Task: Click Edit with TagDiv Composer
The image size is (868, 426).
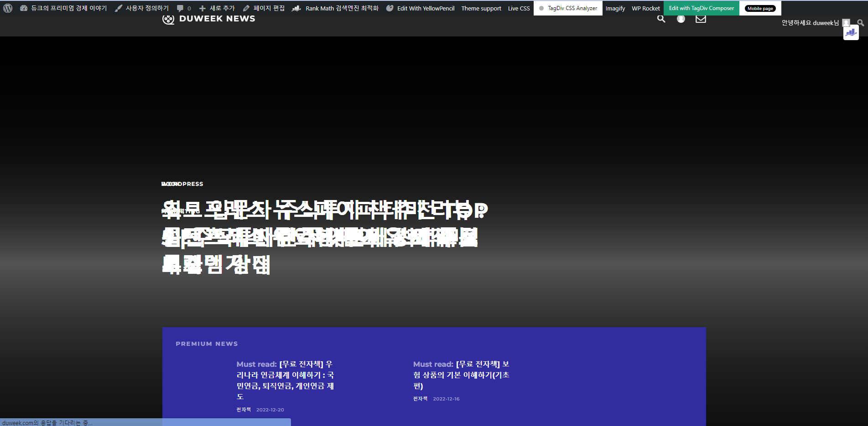Action: pos(702,8)
